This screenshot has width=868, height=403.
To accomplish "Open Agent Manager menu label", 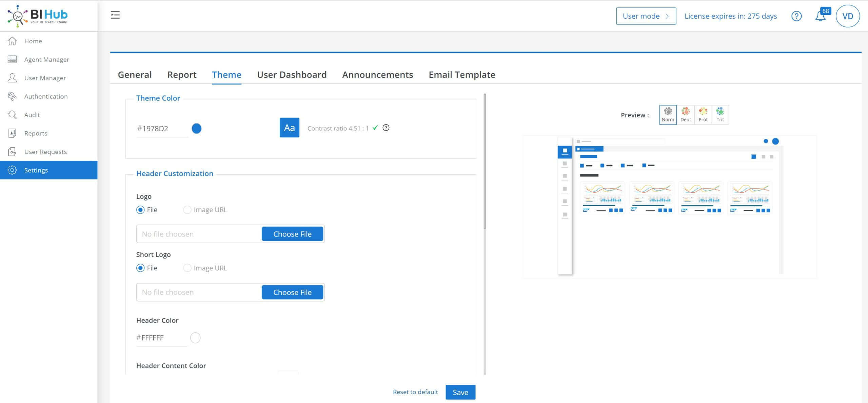I will 47,59.
